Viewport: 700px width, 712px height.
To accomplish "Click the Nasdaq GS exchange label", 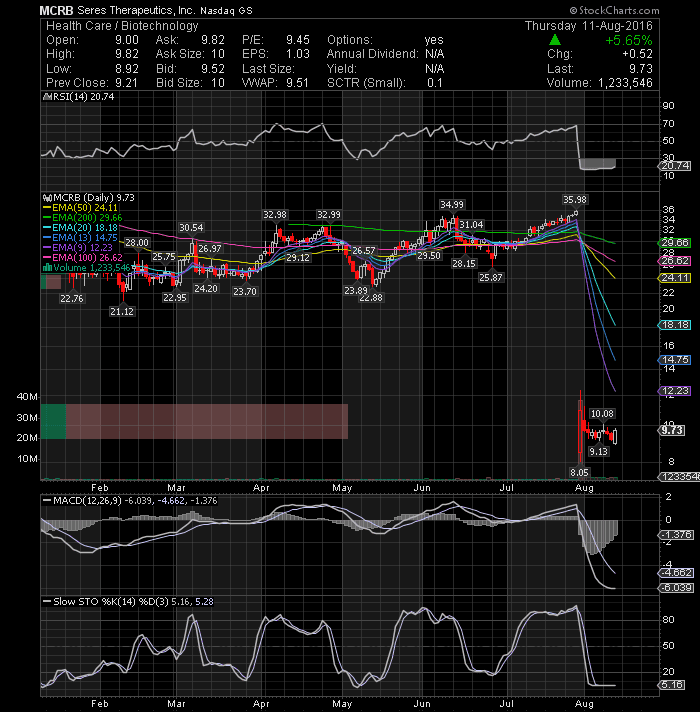I will tap(226, 10).
